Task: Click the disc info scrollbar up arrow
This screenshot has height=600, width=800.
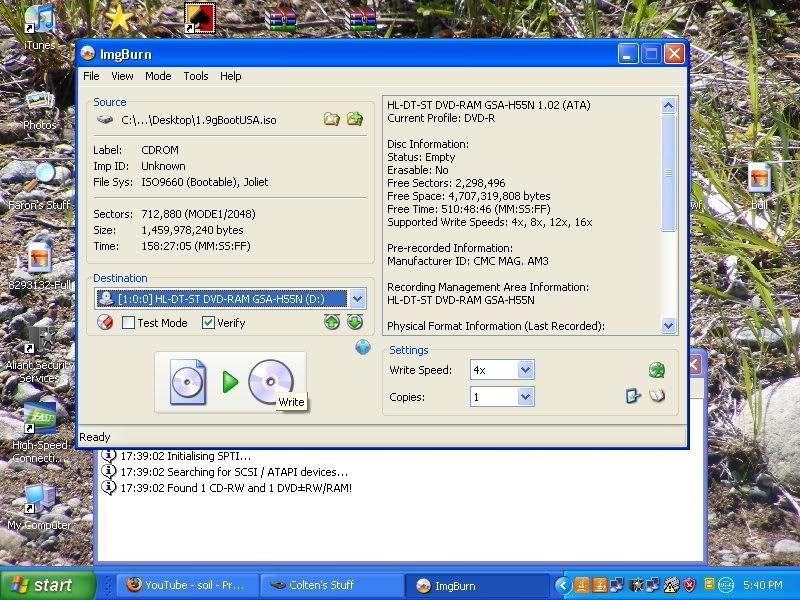Action: point(668,106)
